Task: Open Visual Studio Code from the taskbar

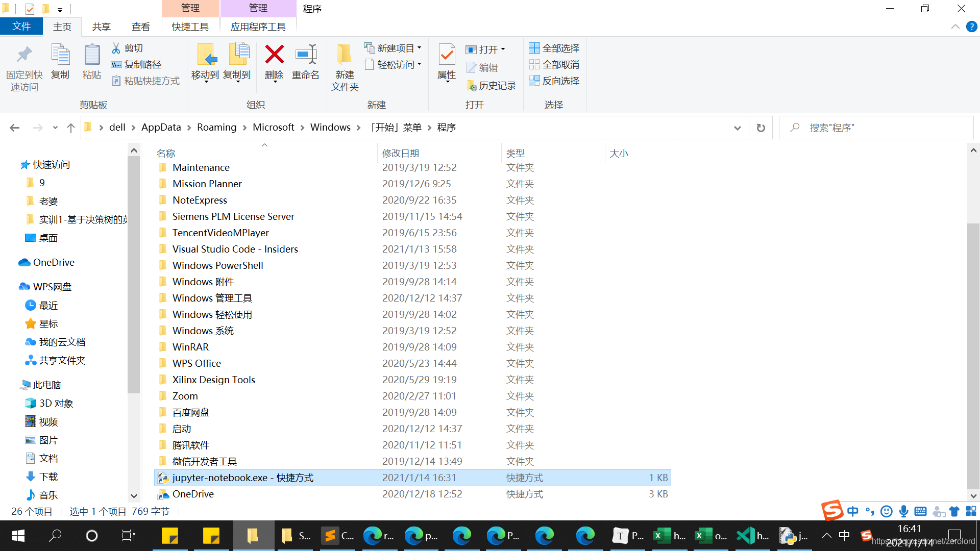Action: point(752,536)
